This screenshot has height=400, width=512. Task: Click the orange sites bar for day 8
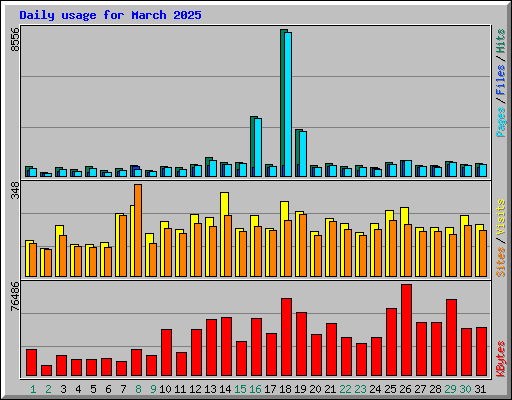[138, 230]
